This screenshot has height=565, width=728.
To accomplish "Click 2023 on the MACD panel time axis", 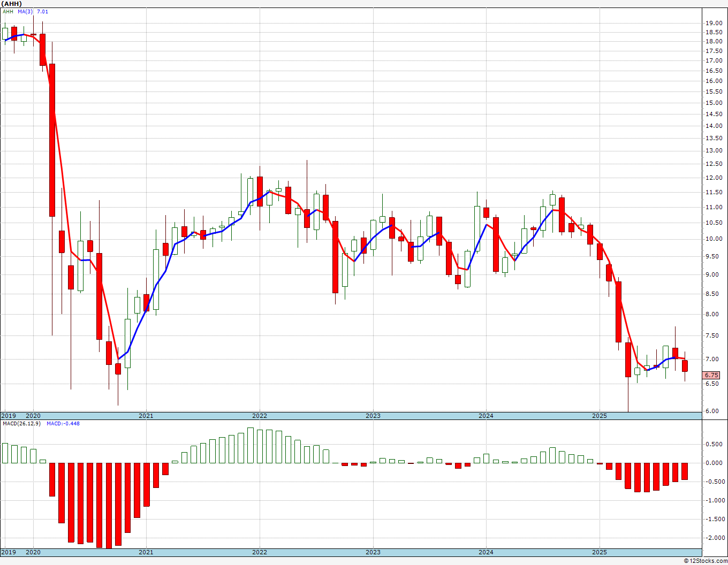I will pyautogui.click(x=373, y=552).
